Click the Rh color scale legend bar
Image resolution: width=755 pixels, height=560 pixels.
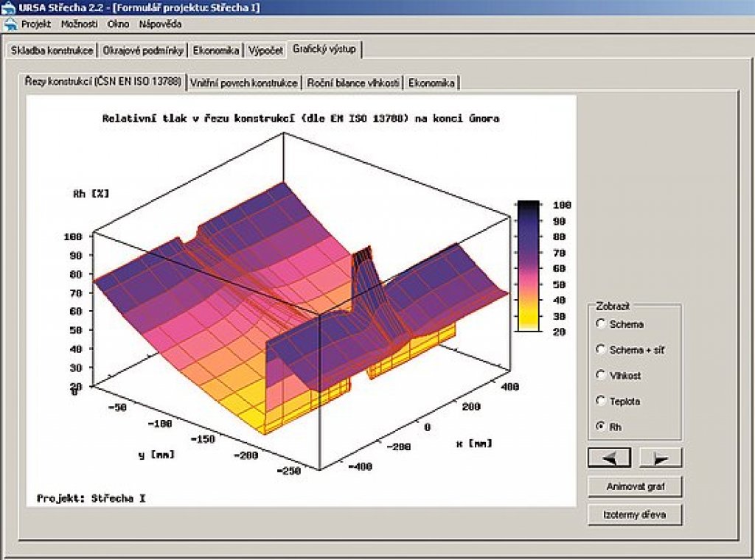[529, 266]
